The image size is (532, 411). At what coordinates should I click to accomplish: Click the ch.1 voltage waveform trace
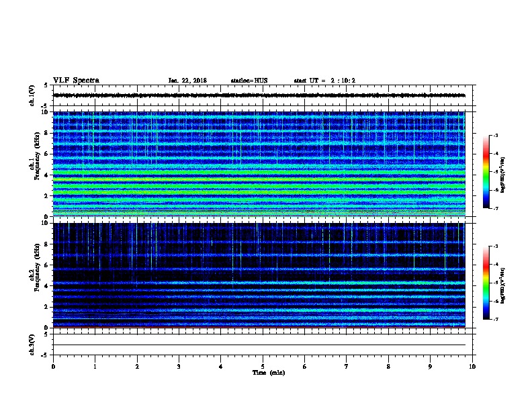tap(259, 95)
